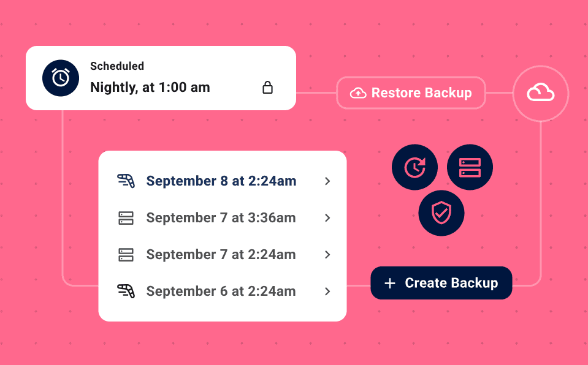
Task: Click the round cloud icon
Action: click(541, 93)
